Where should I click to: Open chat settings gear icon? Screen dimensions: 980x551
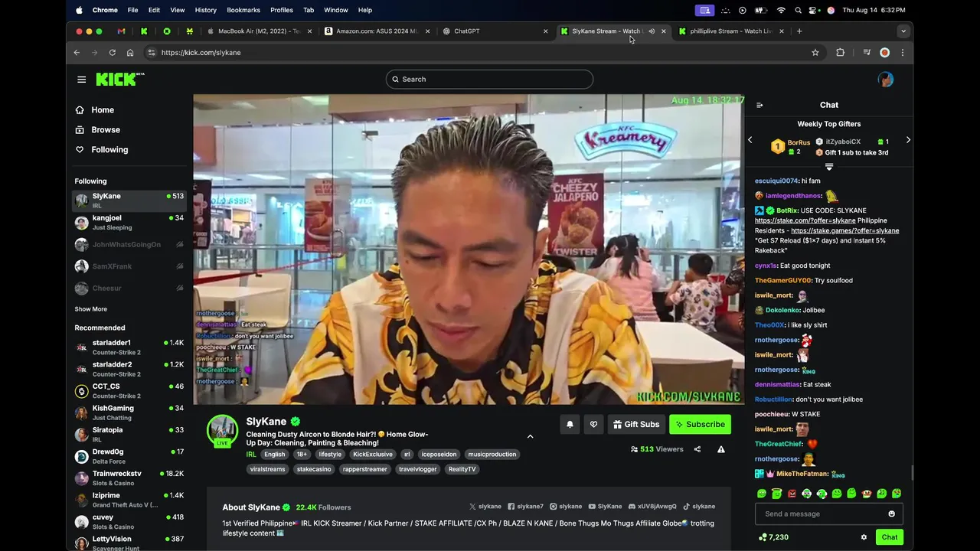coord(864,537)
